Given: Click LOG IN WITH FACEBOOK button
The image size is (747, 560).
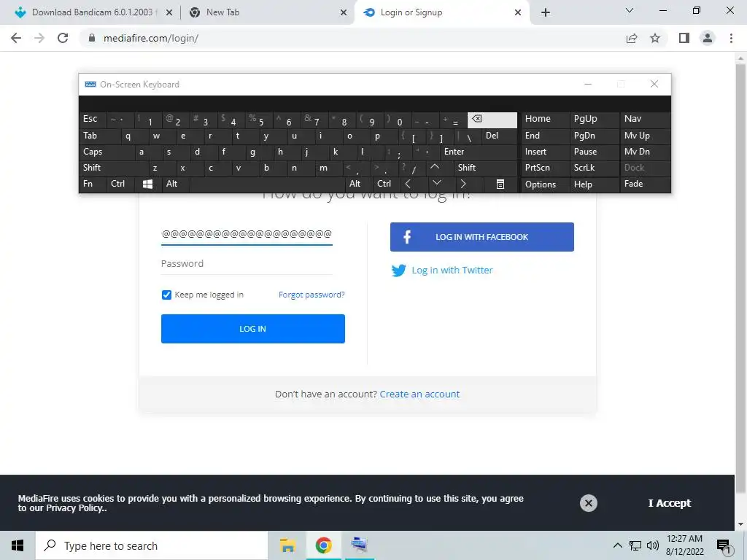Looking at the screenshot, I should tap(481, 237).
